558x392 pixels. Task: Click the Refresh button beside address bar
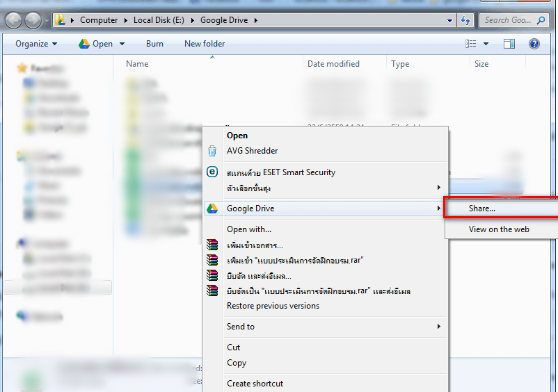pyautogui.click(x=465, y=20)
